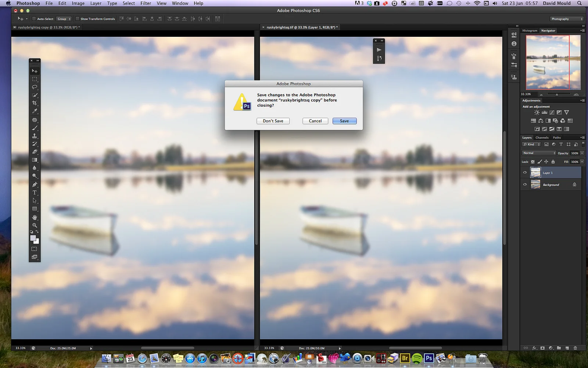Select the Clone Stamp tool
This screenshot has height=368, width=588.
[x=35, y=136]
